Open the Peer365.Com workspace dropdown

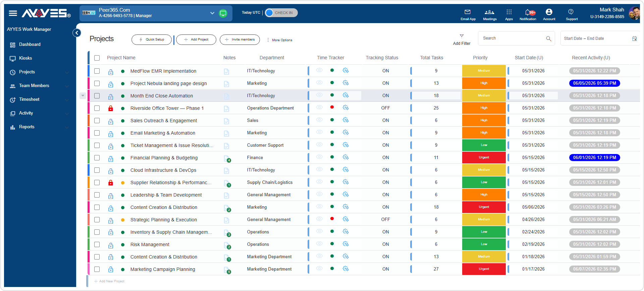(212, 13)
